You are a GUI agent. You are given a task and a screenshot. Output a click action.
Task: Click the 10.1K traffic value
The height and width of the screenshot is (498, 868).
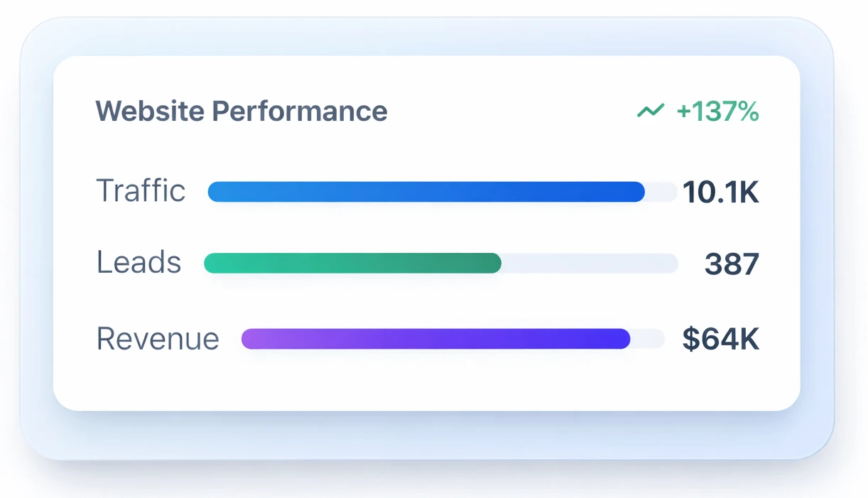(720, 193)
